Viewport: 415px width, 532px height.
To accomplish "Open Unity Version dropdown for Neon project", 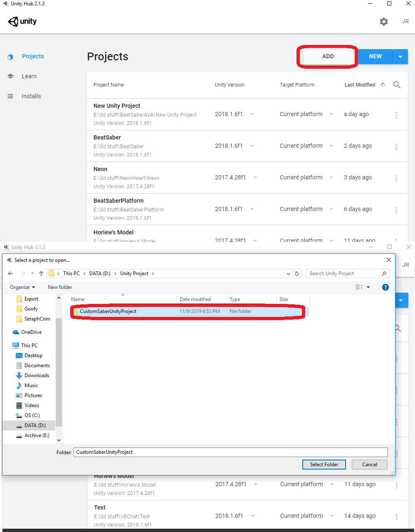I will 255,178.
